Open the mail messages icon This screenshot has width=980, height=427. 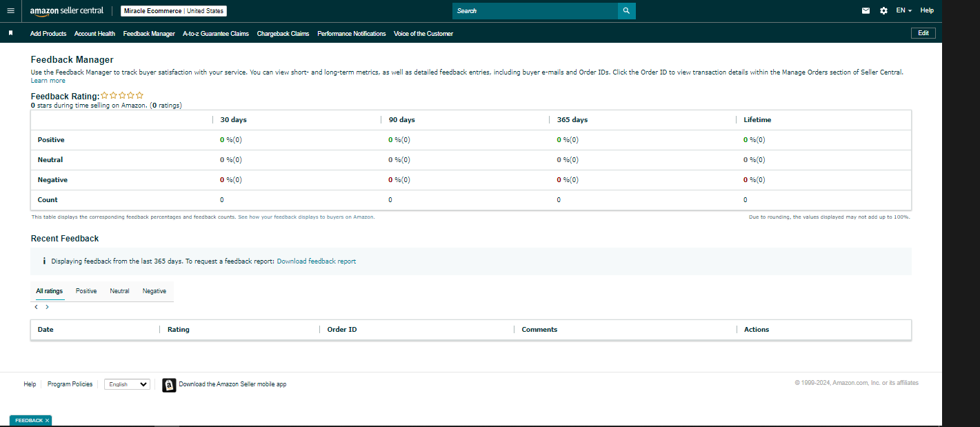point(866,11)
